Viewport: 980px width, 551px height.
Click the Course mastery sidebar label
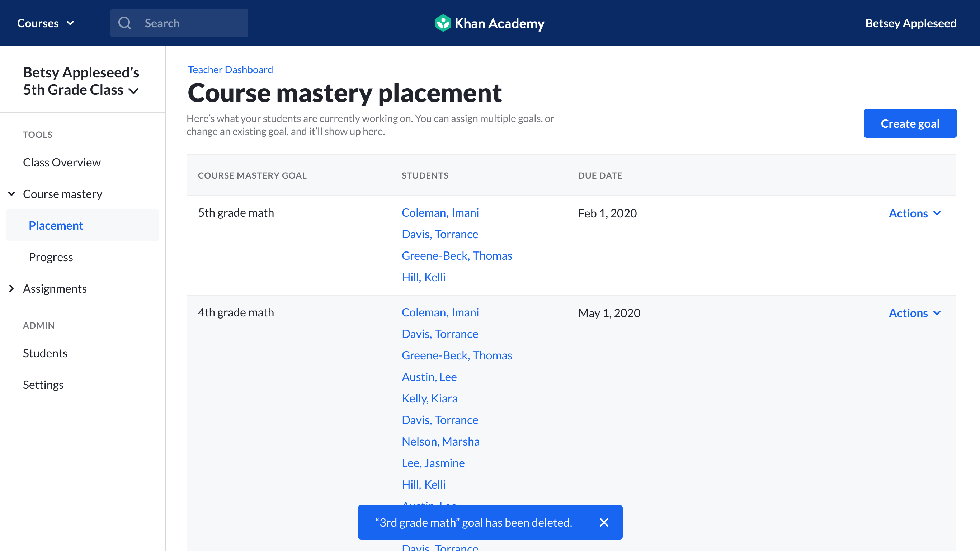coord(62,194)
